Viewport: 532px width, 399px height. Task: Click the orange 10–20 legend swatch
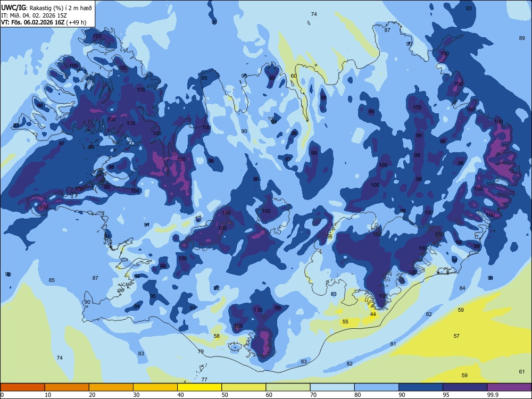coord(67,387)
